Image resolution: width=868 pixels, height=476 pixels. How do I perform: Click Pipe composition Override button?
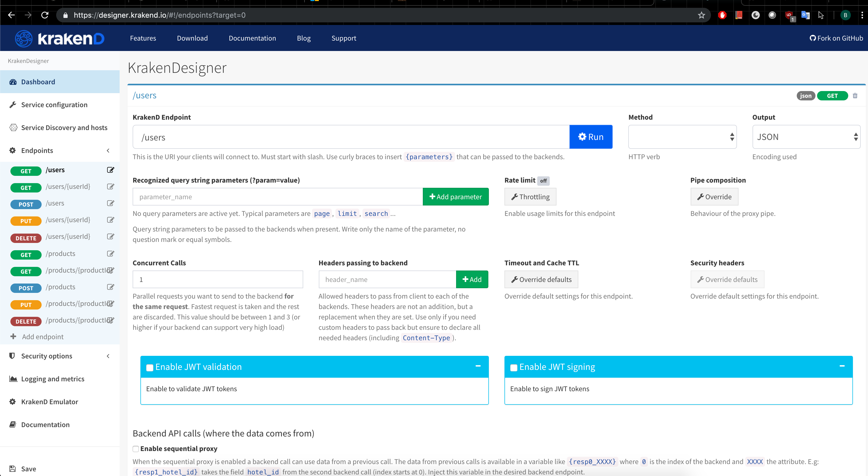(714, 197)
